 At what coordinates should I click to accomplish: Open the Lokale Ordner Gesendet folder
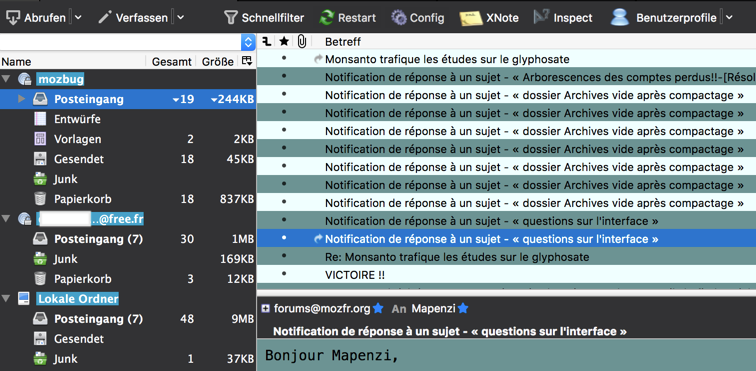pyautogui.click(x=128, y=339)
